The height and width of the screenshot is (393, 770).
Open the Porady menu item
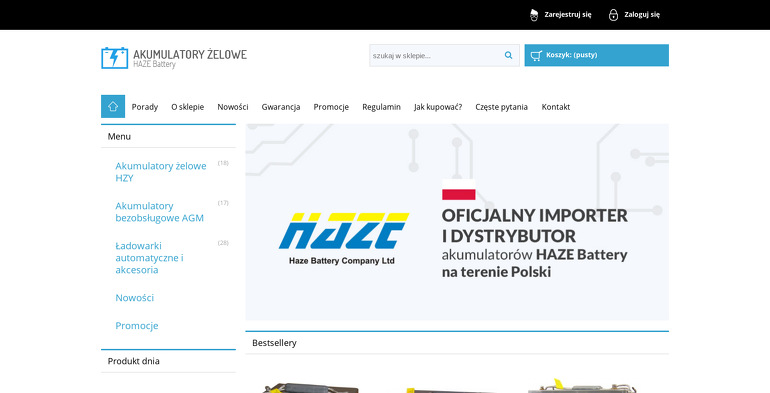coord(145,107)
